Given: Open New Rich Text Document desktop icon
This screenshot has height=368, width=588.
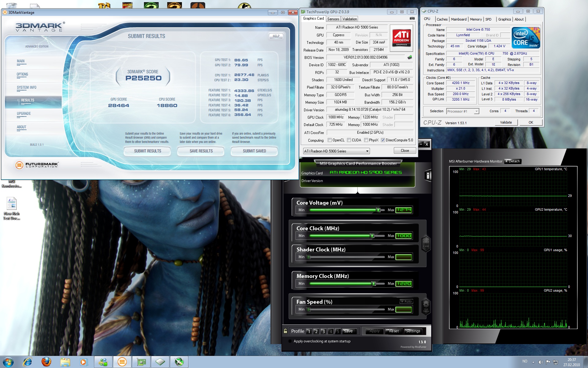Looking at the screenshot, I should point(12,208).
